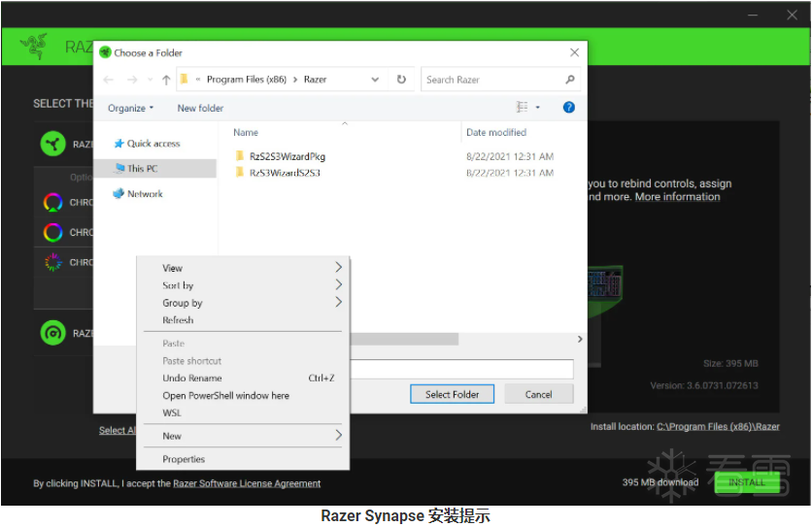
Task: Click the breadcrumb arrow after Program Files (x86)
Action: pos(295,80)
